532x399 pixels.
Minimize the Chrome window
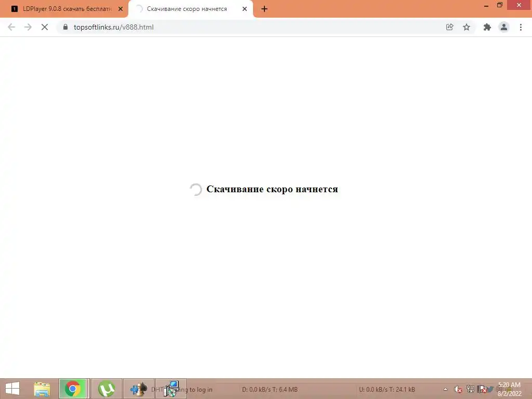(486, 5)
